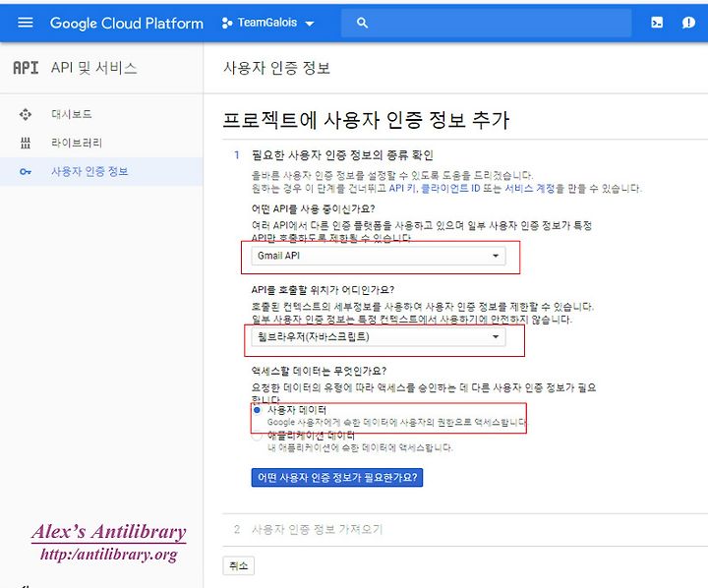Click the API 및 서비스 sidebar title
The width and height of the screenshot is (708, 588).
click(x=94, y=68)
